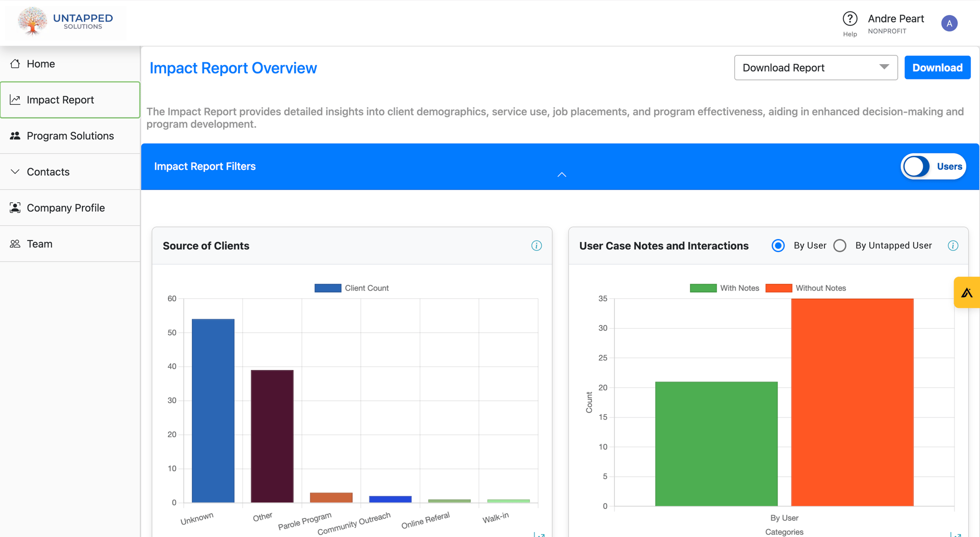The width and height of the screenshot is (980, 537).
Task: Click the Untapped Solutions tree logo
Action: (32, 22)
